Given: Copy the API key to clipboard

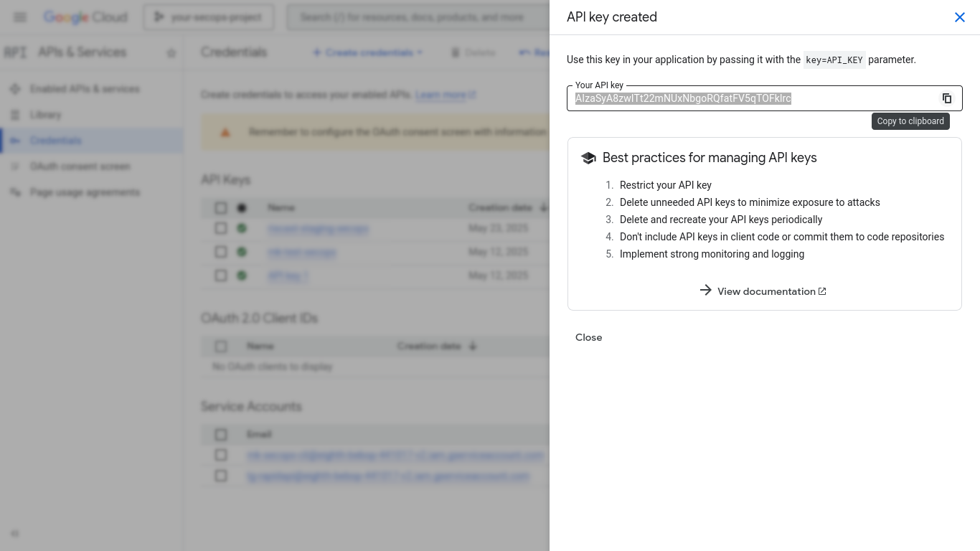Looking at the screenshot, I should click(947, 98).
